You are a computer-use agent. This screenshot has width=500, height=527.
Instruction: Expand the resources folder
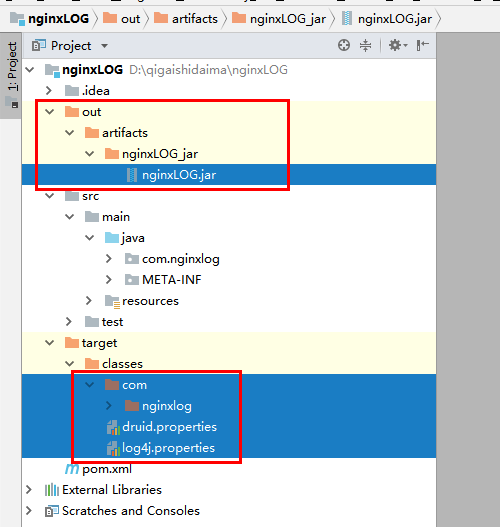(89, 301)
